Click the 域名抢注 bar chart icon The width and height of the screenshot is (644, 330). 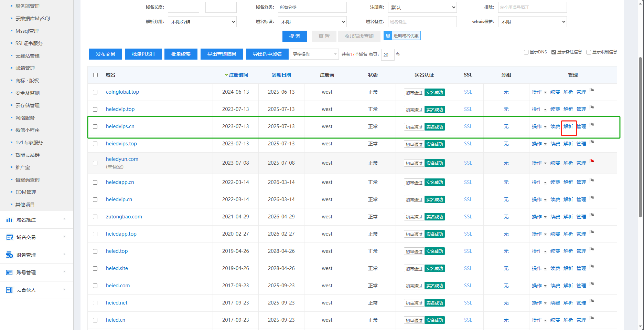(9, 220)
